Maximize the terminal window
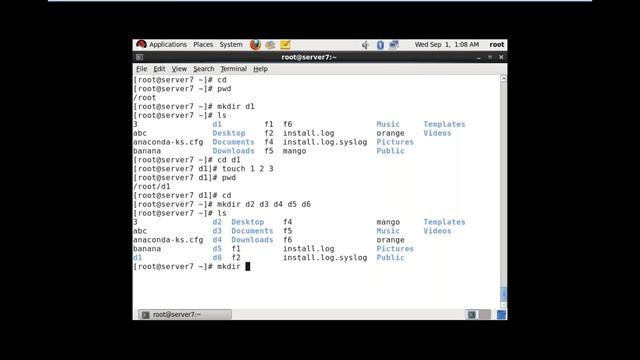Viewport: 640px width, 360px height. click(x=490, y=57)
